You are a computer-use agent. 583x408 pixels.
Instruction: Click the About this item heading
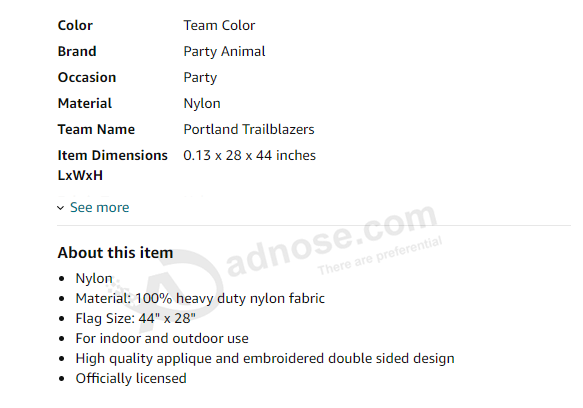click(115, 253)
